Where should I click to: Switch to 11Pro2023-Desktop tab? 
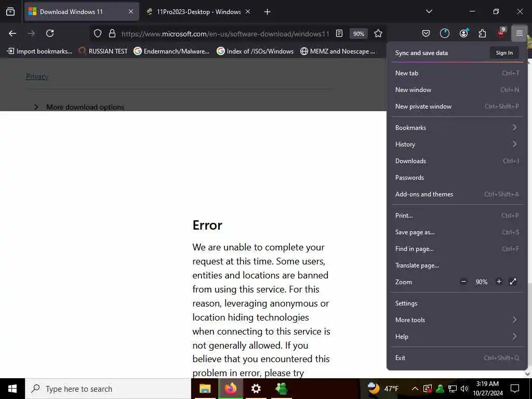pos(198,11)
